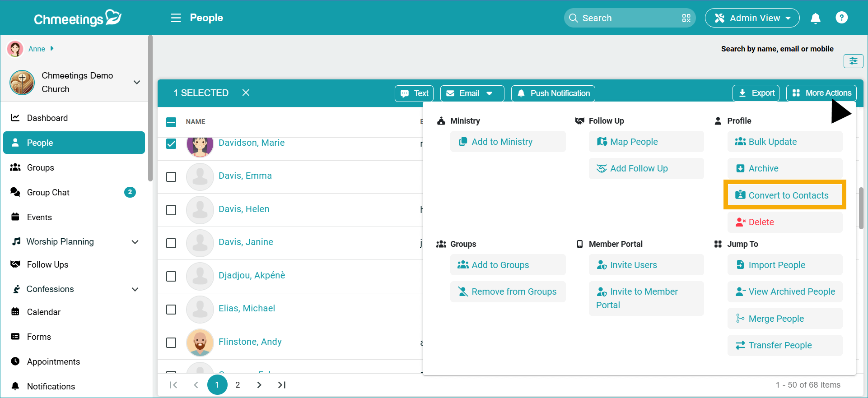Check the Flinstone, Andy checkbox
The height and width of the screenshot is (398, 868).
pos(171,343)
